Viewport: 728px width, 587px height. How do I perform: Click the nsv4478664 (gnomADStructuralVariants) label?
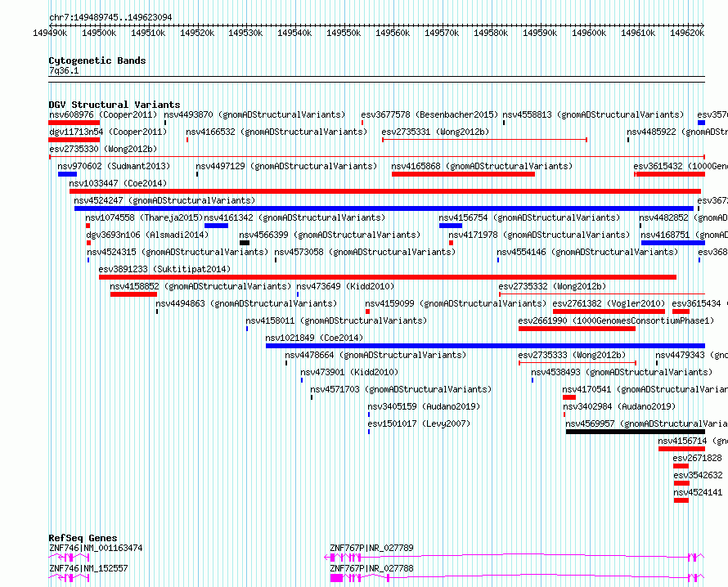click(375, 355)
